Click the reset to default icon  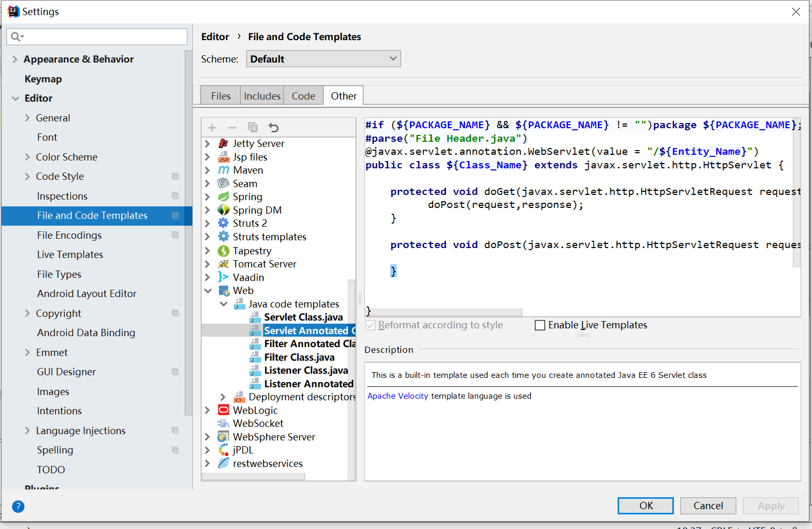coord(274,128)
